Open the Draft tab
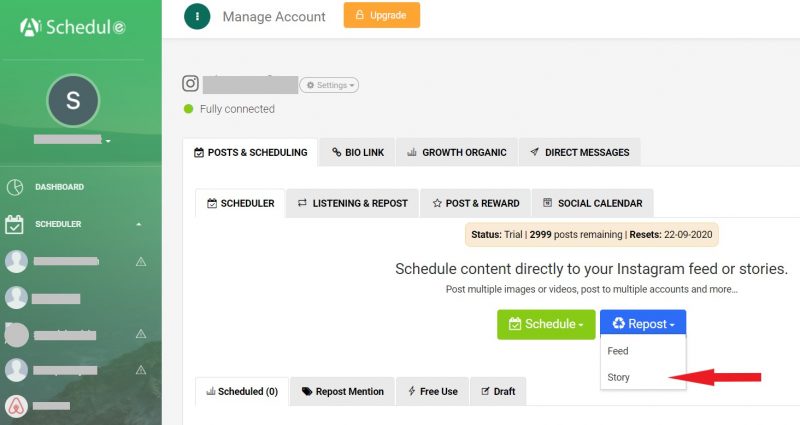 point(498,391)
